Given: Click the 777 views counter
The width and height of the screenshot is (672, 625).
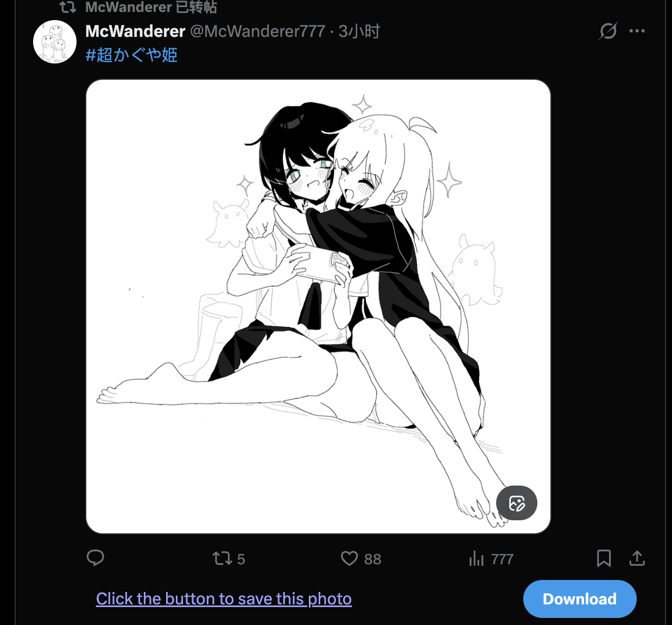Looking at the screenshot, I should [x=502, y=558].
